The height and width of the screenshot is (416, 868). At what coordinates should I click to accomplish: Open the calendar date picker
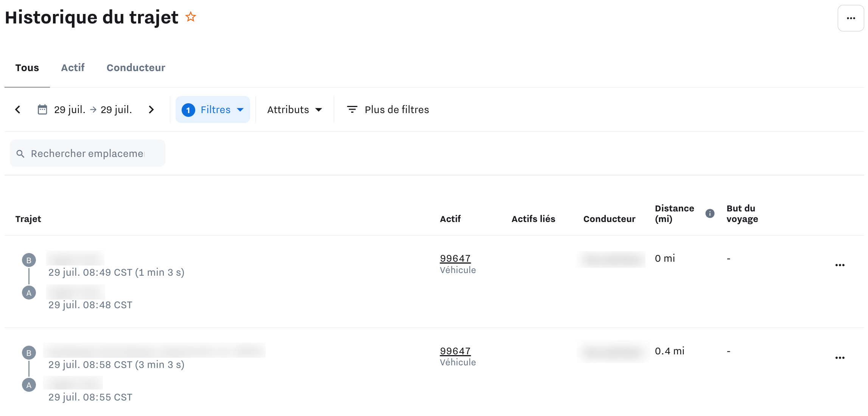pyautogui.click(x=42, y=110)
